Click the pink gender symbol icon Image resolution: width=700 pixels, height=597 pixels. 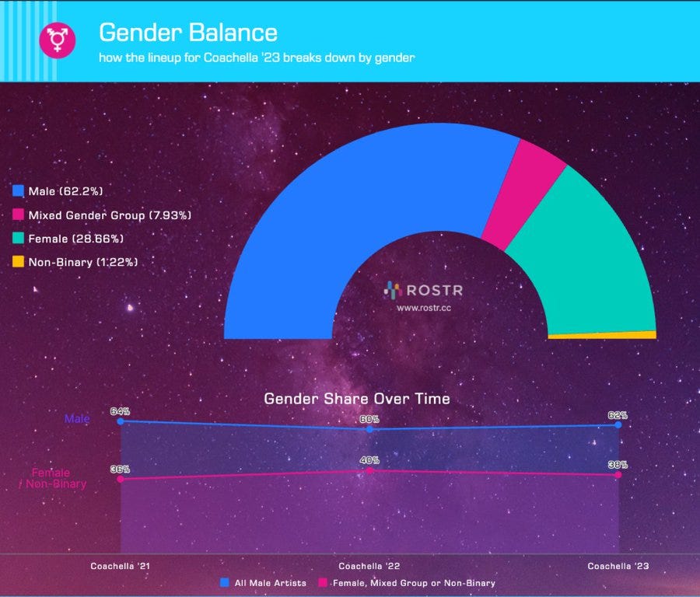pos(57,40)
